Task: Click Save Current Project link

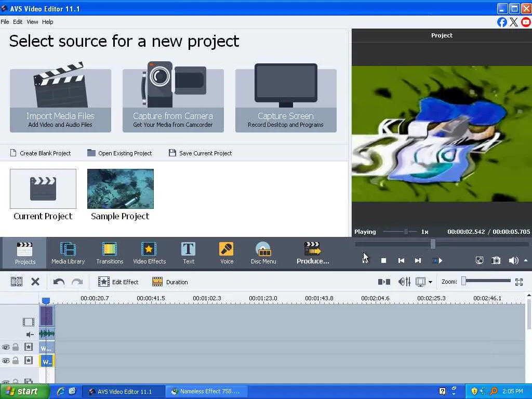Action: [x=200, y=153]
